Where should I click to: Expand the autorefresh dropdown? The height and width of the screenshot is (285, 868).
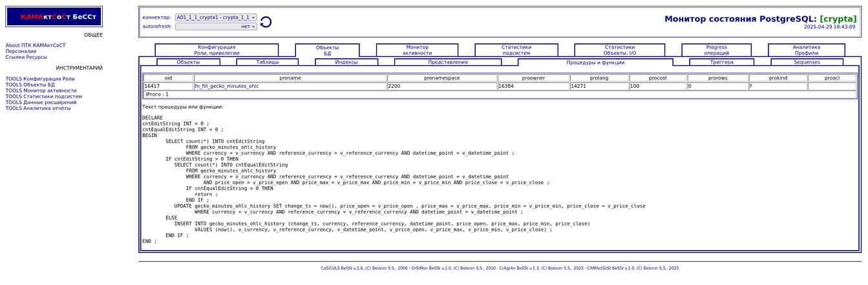(216, 26)
